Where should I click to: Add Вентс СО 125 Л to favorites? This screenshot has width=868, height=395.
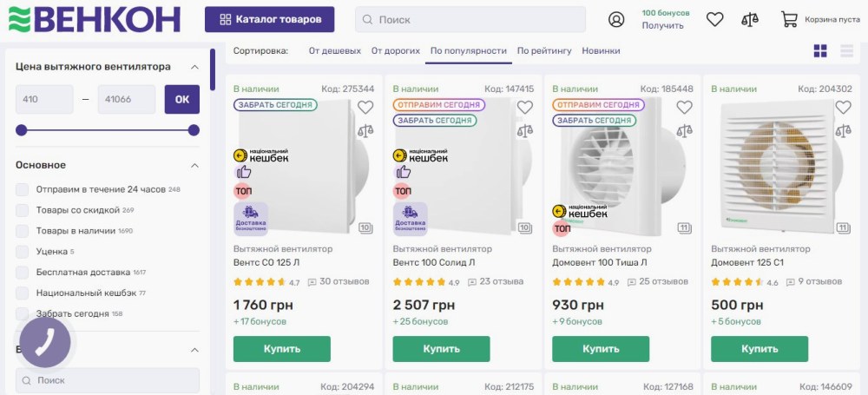(x=365, y=108)
